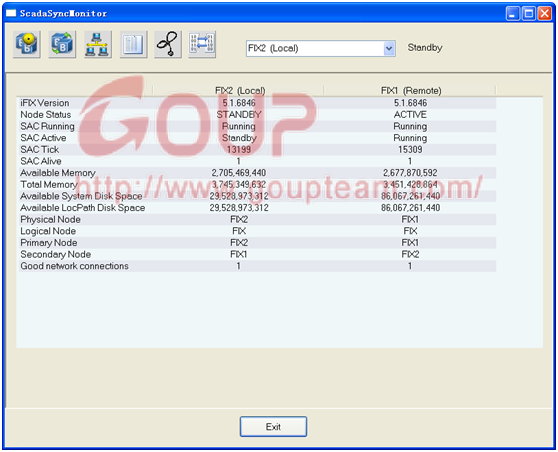Click the book-style debug log icon
This screenshot has width=558, height=452.
click(133, 44)
